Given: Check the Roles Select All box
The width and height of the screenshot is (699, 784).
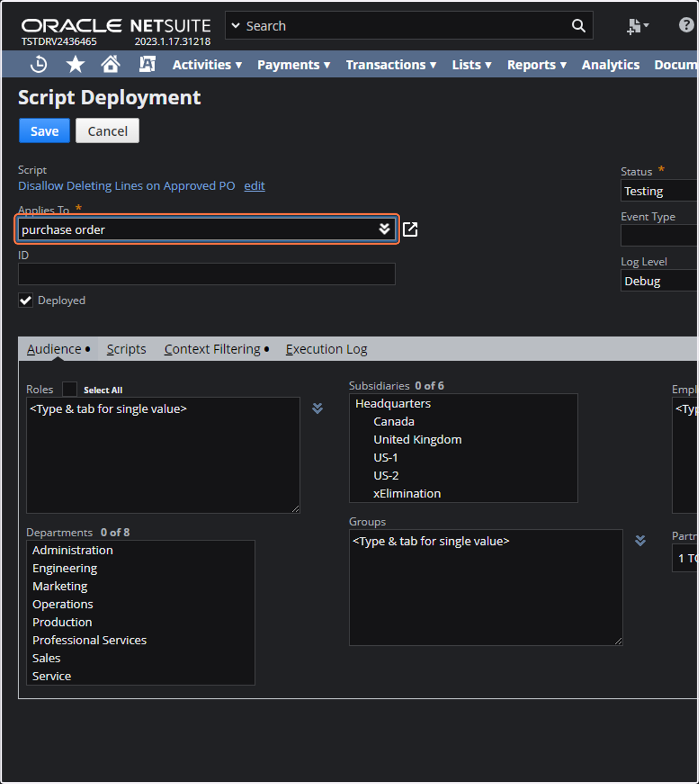Looking at the screenshot, I should 69,389.
